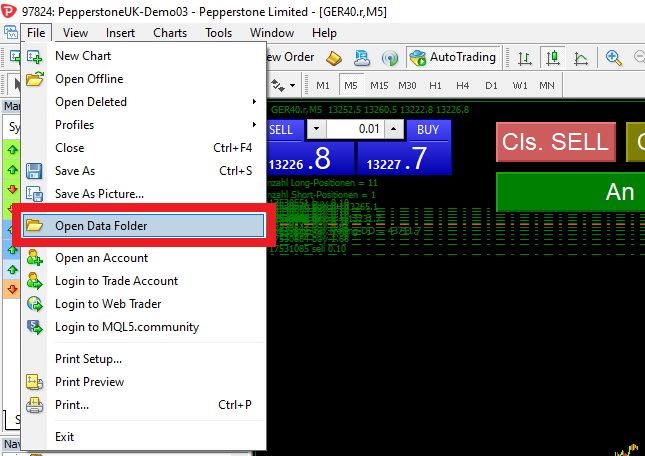Click the cloud hosting toolbar icon

click(362, 58)
